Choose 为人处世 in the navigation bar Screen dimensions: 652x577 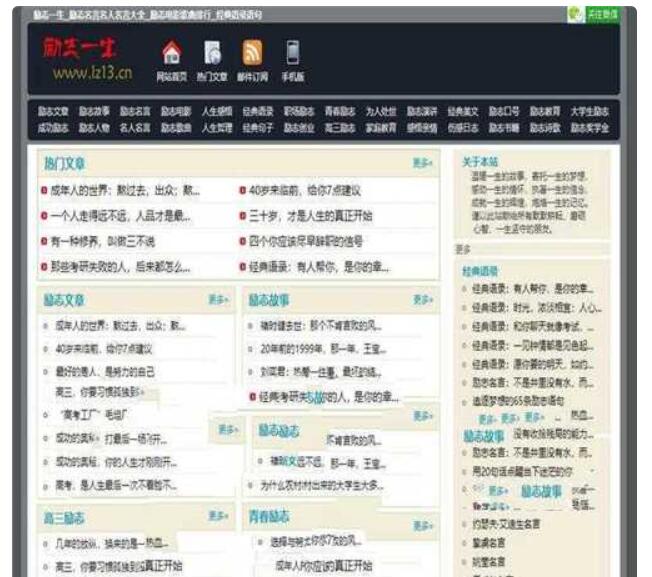coord(380,112)
